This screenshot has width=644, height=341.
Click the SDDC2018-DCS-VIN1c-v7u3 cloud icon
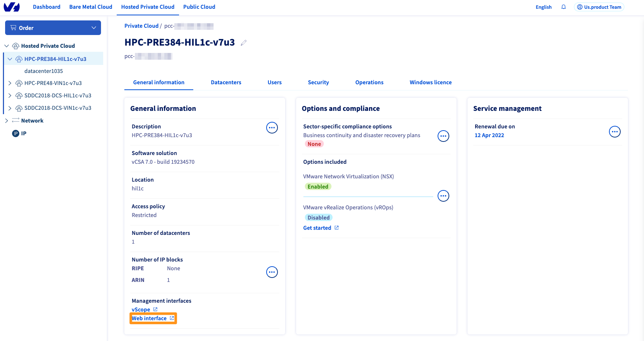[19, 108]
